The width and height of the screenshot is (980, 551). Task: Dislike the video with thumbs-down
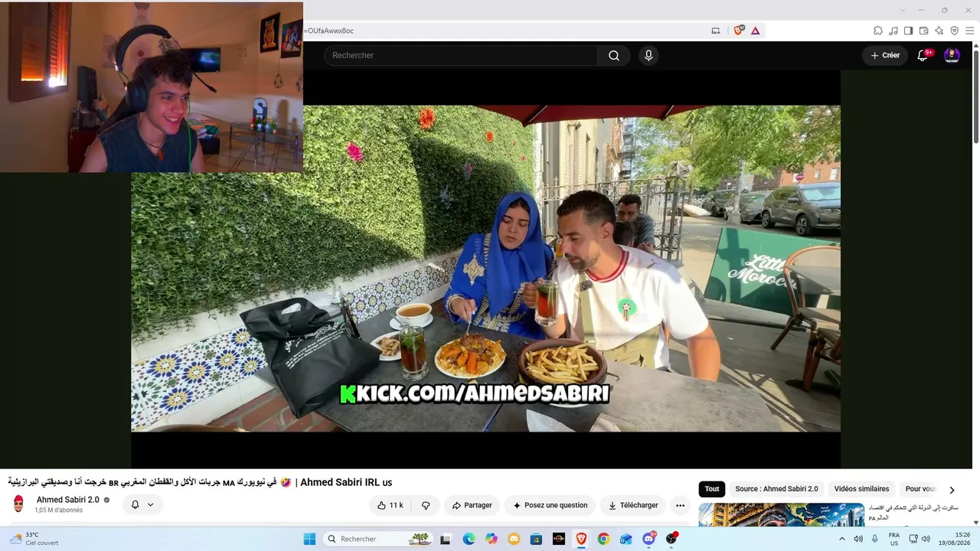426,505
